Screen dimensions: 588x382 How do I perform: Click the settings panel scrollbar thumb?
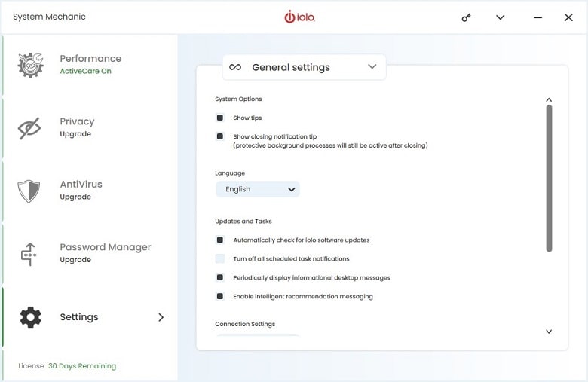(x=549, y=179)
